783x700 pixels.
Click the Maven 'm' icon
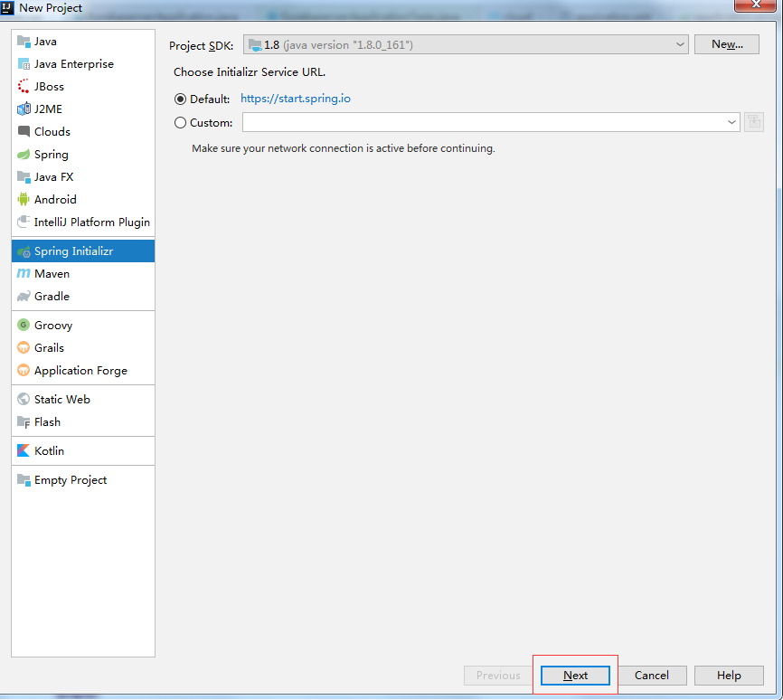click(24, 274)
